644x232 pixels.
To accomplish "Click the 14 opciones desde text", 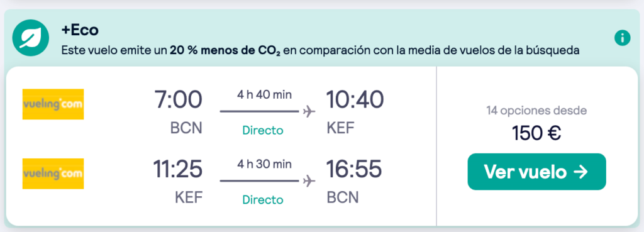I will point(537,111).
